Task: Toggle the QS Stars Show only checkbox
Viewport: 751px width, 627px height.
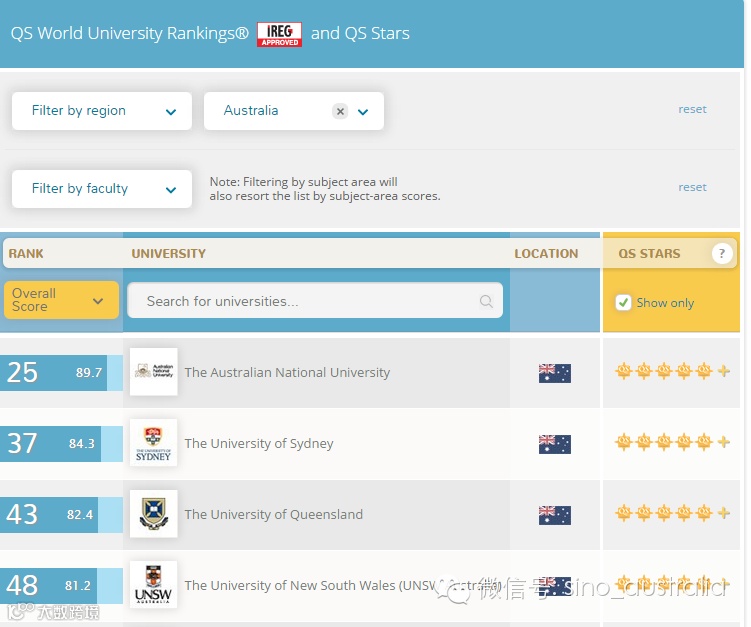Action: (623, 302)
